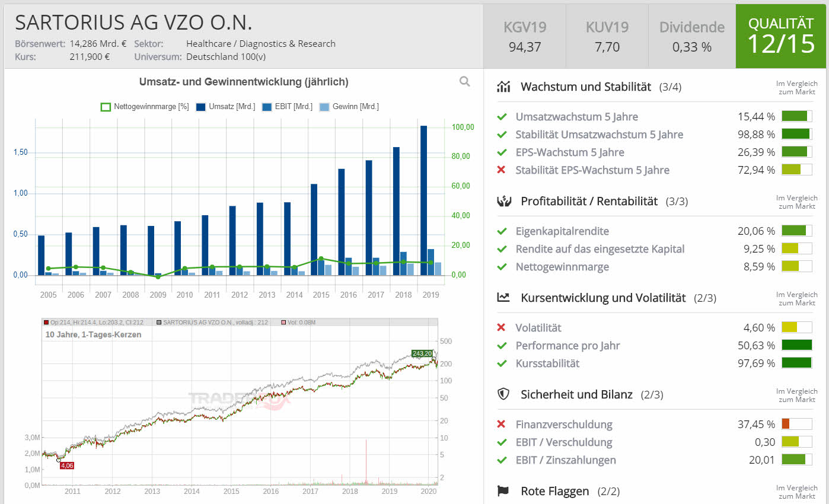Click the SARTORIUS AG VZO O.N. title
Image resolution: width=829 pixels, height=504 pixels.
coord(133,23)
